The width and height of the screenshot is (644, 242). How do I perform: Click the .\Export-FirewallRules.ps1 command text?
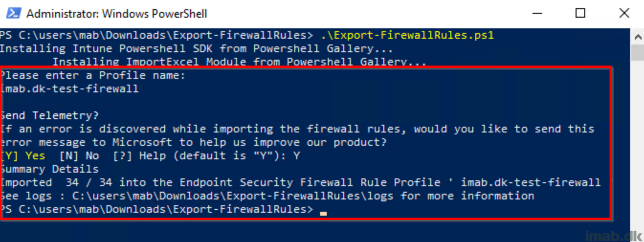click(407, 35)
